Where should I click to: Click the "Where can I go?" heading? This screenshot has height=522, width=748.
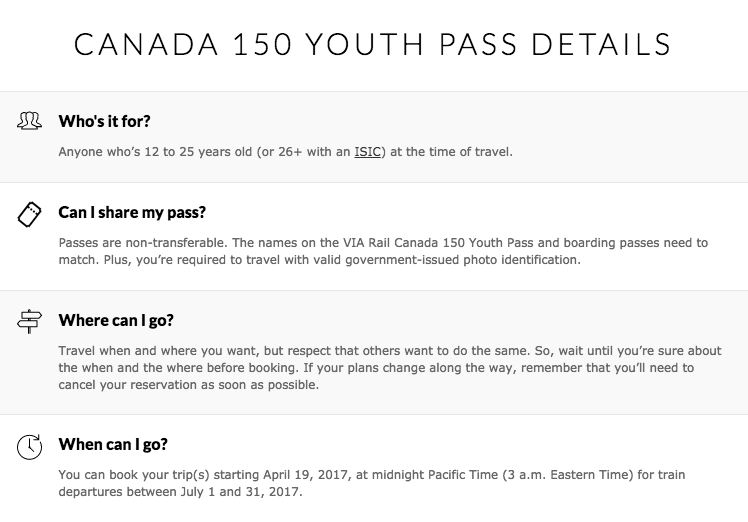(x=116, y=320)
